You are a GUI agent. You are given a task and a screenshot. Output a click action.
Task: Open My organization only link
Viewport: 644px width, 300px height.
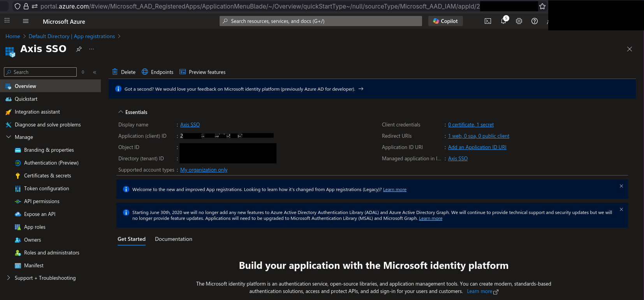click(x=204, y=170)
